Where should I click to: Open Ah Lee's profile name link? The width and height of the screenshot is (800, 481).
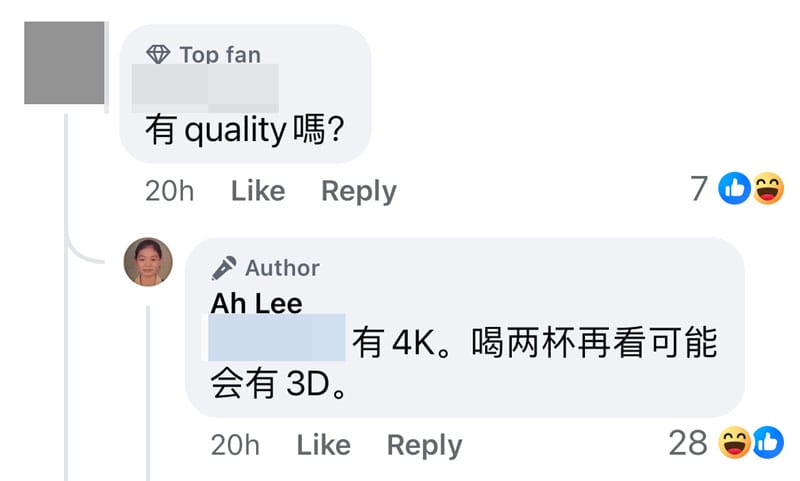(x=257, y=303)
